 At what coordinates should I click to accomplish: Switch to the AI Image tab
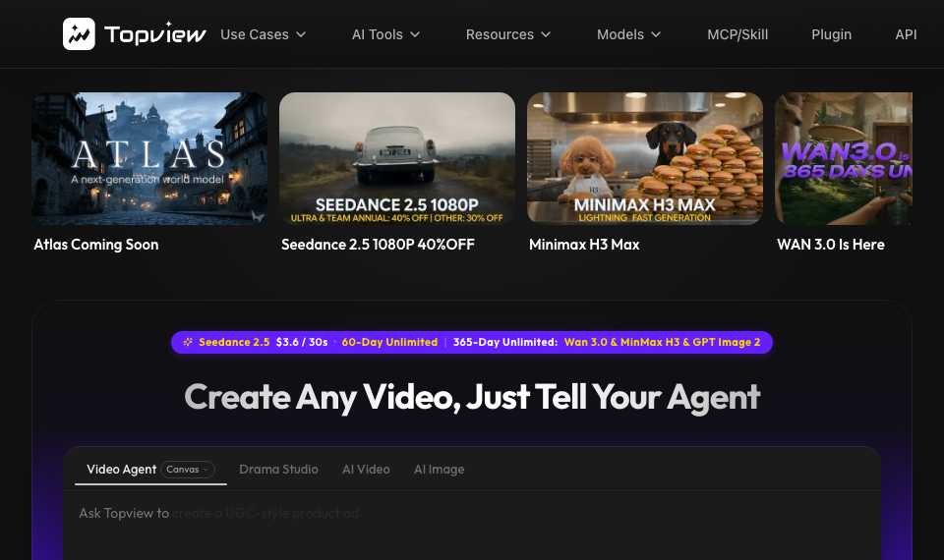(x=439, y=470)
